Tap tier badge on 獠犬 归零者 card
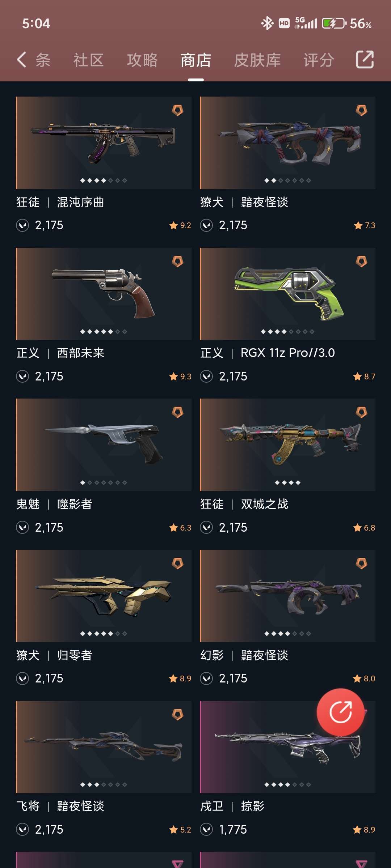This screenshot has height=868, width=391. tap(177, 563)
